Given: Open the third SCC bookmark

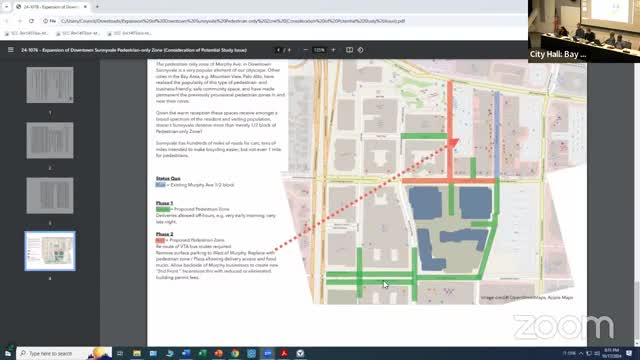Looking at the screenshot, I should (x=129, y=33).
